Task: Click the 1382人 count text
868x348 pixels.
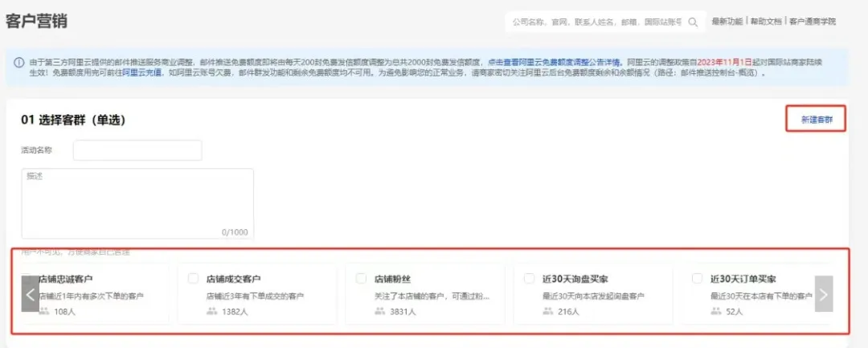Action: [235, 312]
